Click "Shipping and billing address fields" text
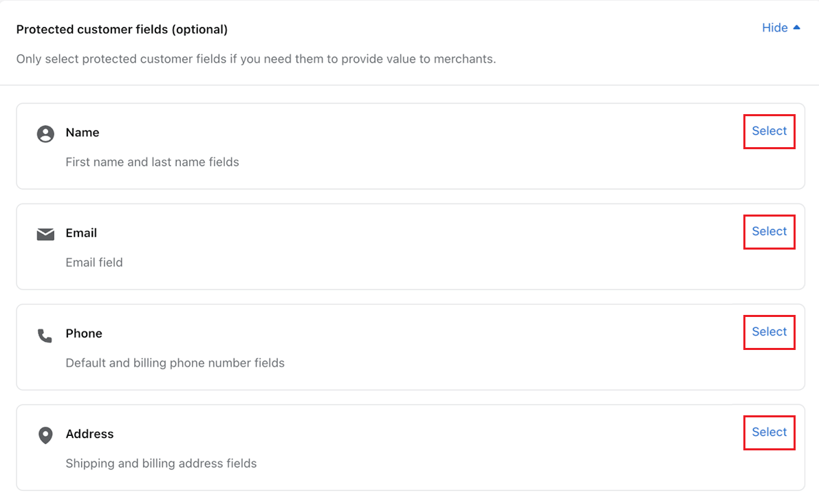 coord(161,463)
